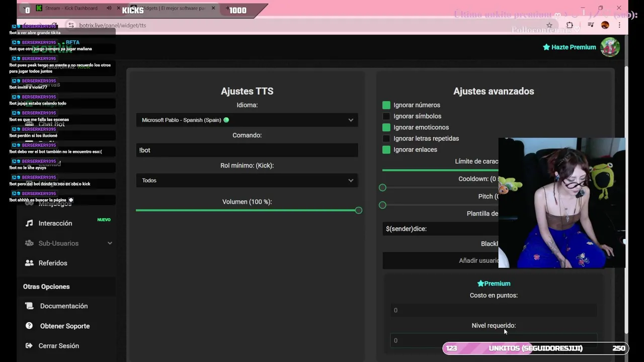Click the Cerrar Sesión exit arrow icon
This screenshot has height=362, width=644.
tap(29, 346)
